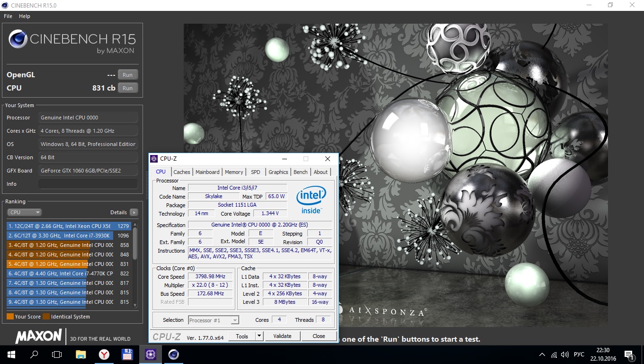The width and height of the screenshot is (644, 364).
Task: Click the Specification field in CPU-Z
Action: (x=260, y=225)
